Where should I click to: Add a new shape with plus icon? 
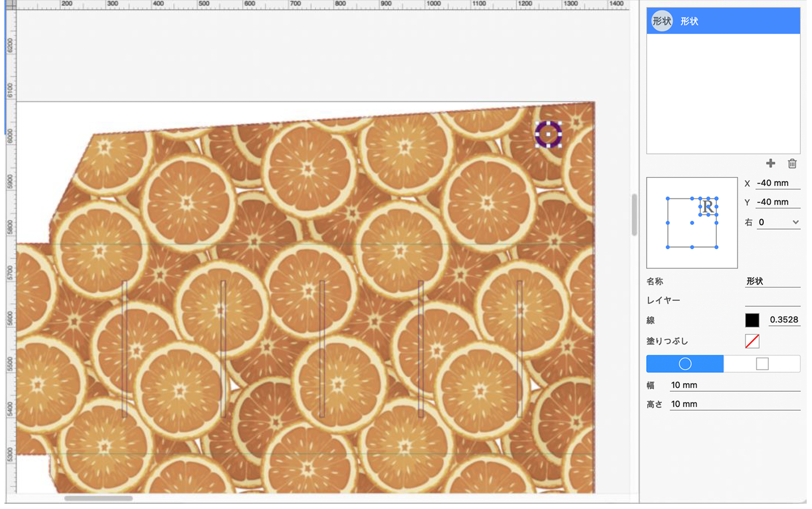click(x=770, y=163)
